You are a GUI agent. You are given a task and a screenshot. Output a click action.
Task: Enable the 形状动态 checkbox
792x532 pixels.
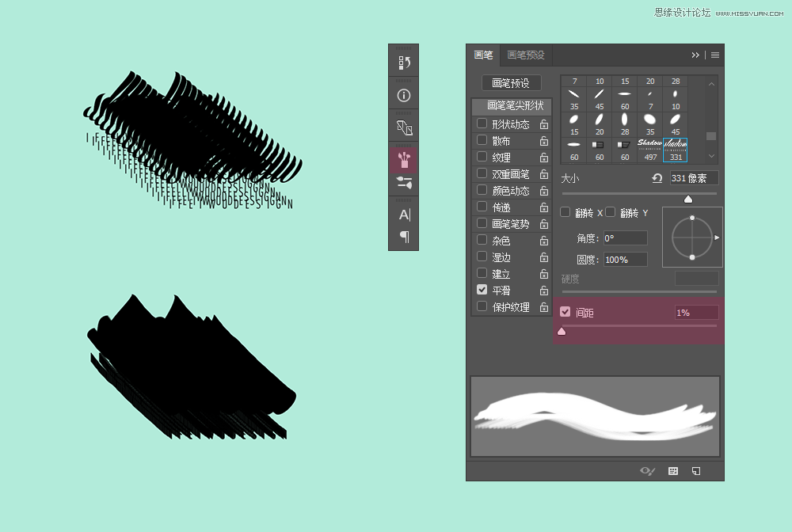point(482,123)
